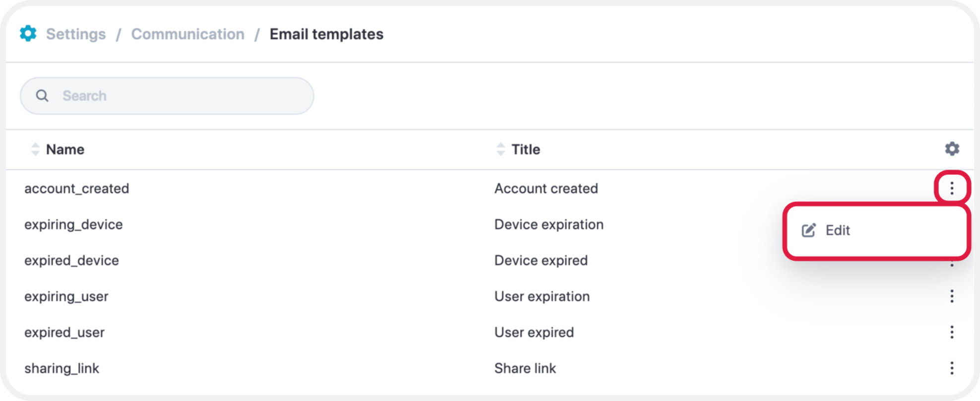Open the table column settings gear
This screenshot has width=980, height=401.
952,149
